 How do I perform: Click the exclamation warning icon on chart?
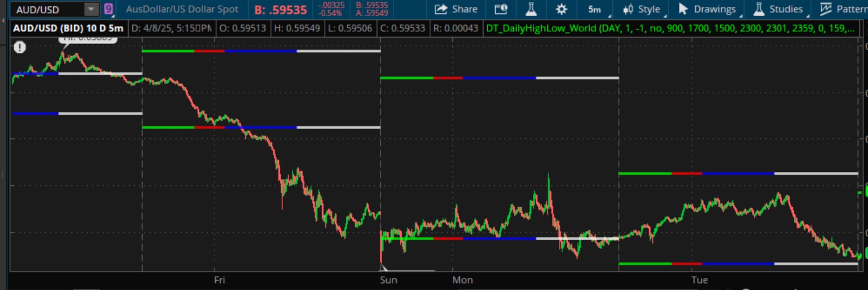coord(20,47)
